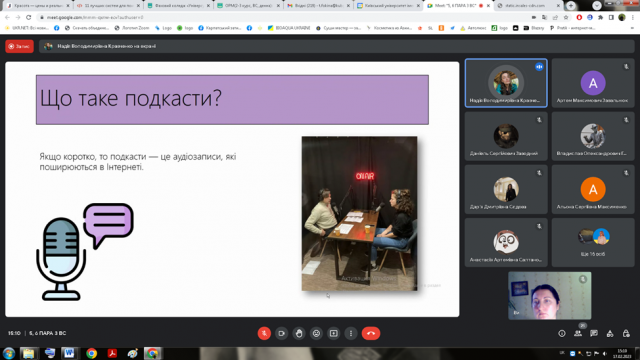Toggle the camera button
Screen dimensions: 640x360
[281, 333]
